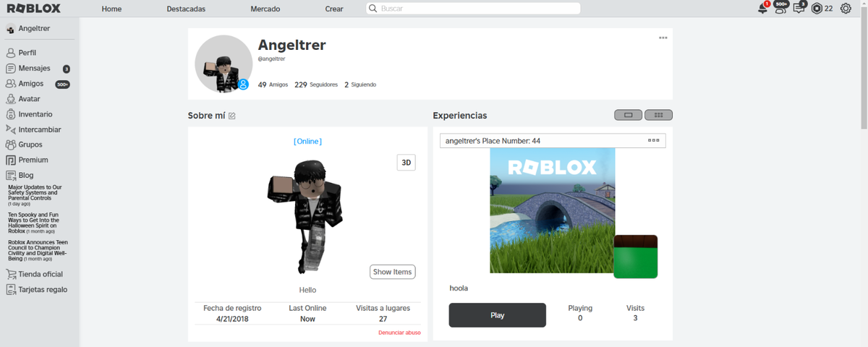Click the profile avatar picture

(224, 64)
